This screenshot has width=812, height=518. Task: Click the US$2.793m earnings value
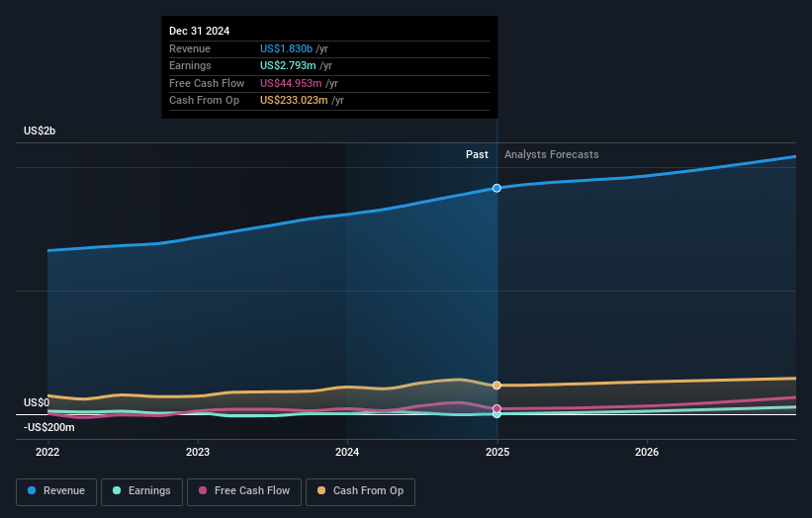pos(288,65)
